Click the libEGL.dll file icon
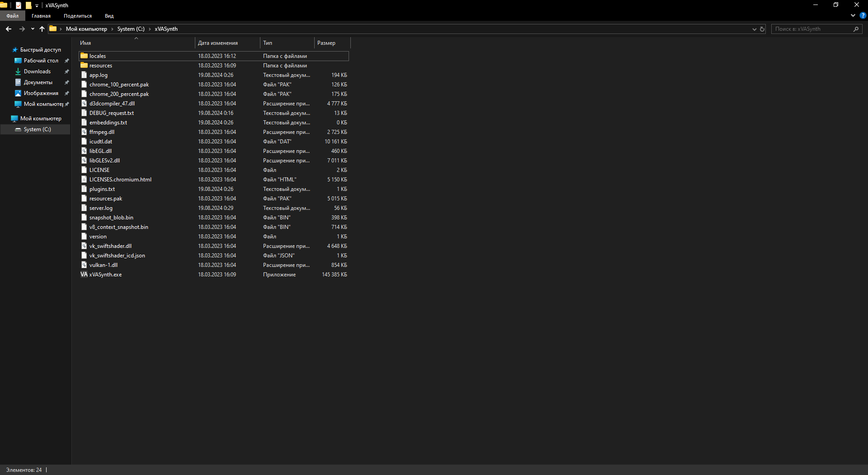 coord(84,151)
